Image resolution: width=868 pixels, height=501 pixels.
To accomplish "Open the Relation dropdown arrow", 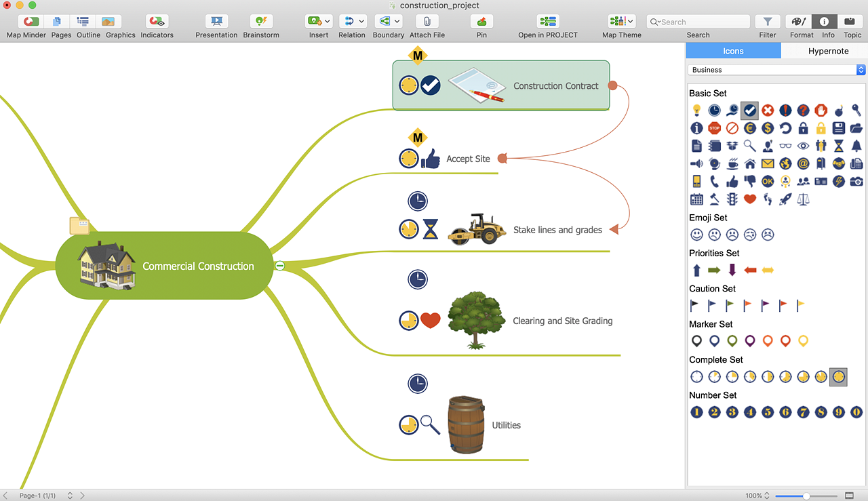I will 361,22.
